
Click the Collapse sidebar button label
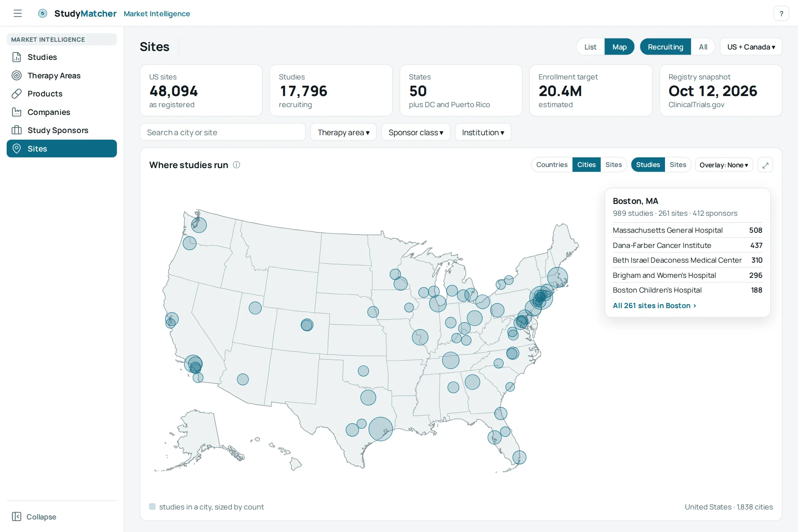41,516
